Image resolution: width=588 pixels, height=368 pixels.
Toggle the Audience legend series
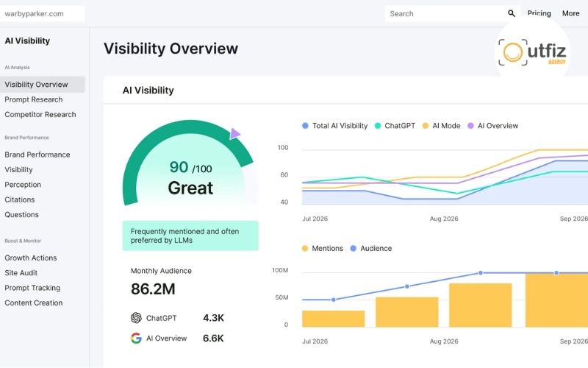[x=371, y=248]
